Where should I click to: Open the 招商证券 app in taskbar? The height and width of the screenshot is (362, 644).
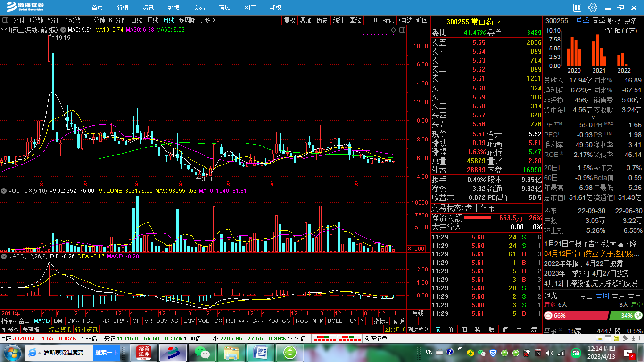[144, 353]
